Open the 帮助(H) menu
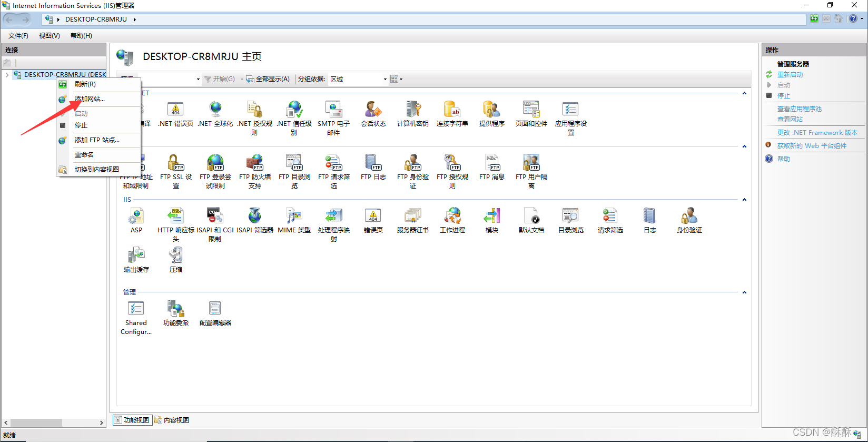This screenshot has width=868, height=442. click(81, 36)
